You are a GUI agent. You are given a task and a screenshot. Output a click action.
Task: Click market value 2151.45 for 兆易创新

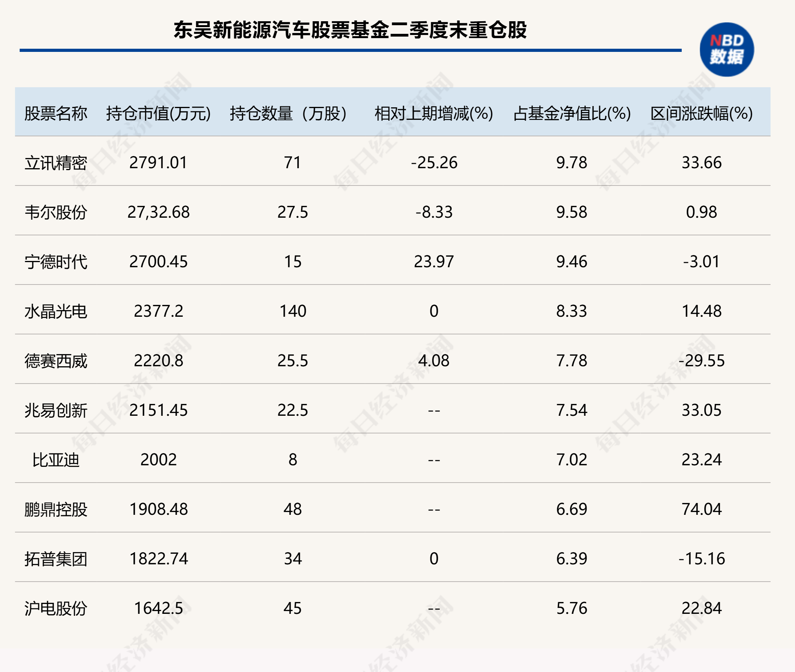pyautogui.click(x=158, y=410)
